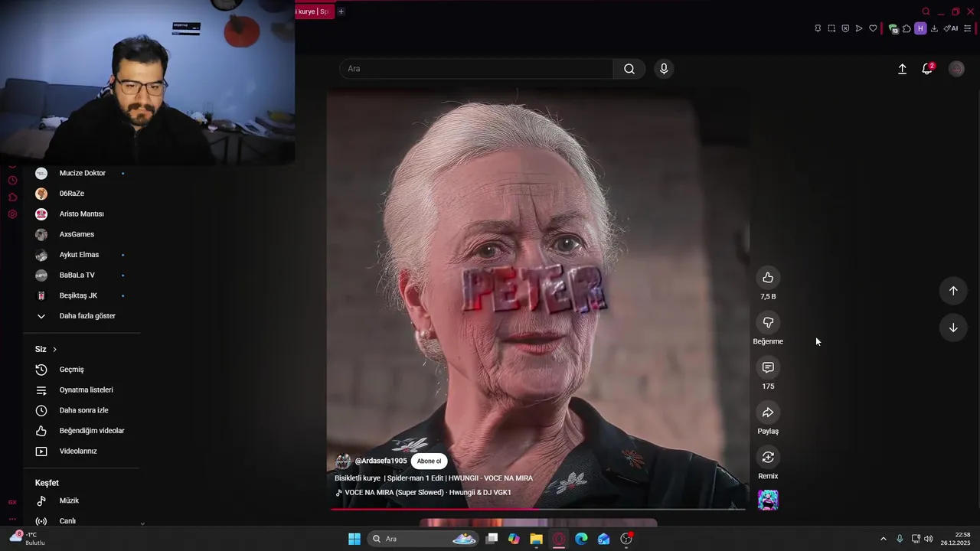Screen dimensions: 980x551
Task: Open the comments showing 175
Action: (x=768, y=368)
